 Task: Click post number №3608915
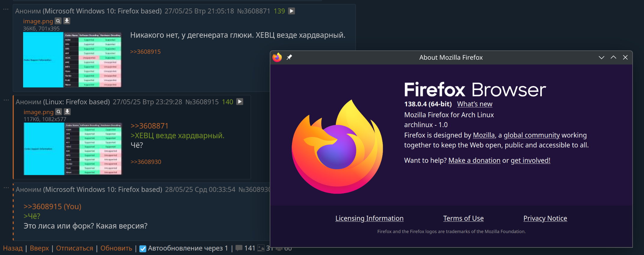click(x=202, y=102)
